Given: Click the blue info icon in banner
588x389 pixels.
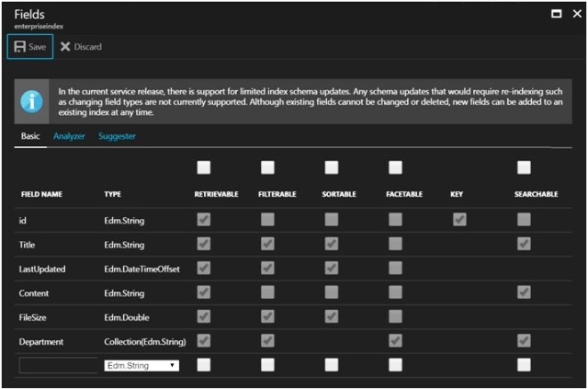Looking at the screenshot, I should pos(31,101).
